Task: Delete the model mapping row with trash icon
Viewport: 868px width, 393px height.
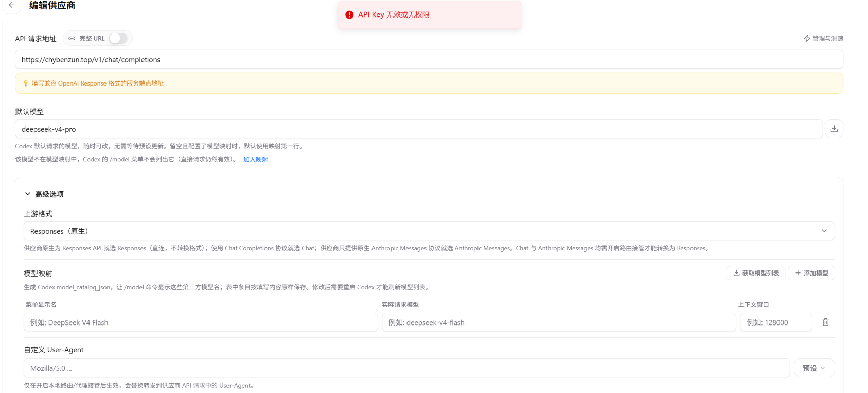Action: click(x=825, y=322)
